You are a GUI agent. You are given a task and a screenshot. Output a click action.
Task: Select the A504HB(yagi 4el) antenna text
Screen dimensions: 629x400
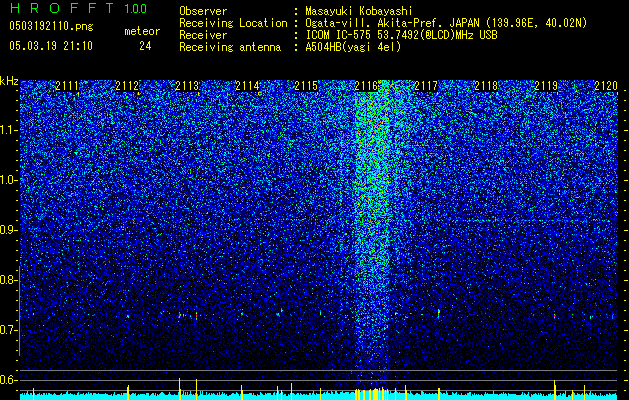coord(353,47)
